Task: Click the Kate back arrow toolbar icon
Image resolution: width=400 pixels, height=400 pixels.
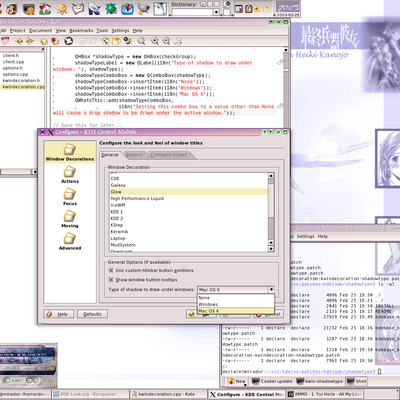Action: point(19,41)
